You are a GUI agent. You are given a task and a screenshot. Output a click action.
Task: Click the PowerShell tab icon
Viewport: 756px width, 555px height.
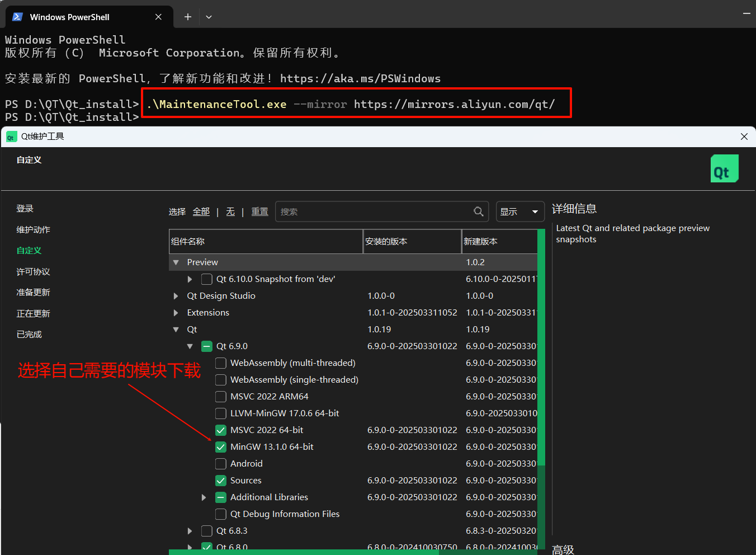[x=17, y=17]
